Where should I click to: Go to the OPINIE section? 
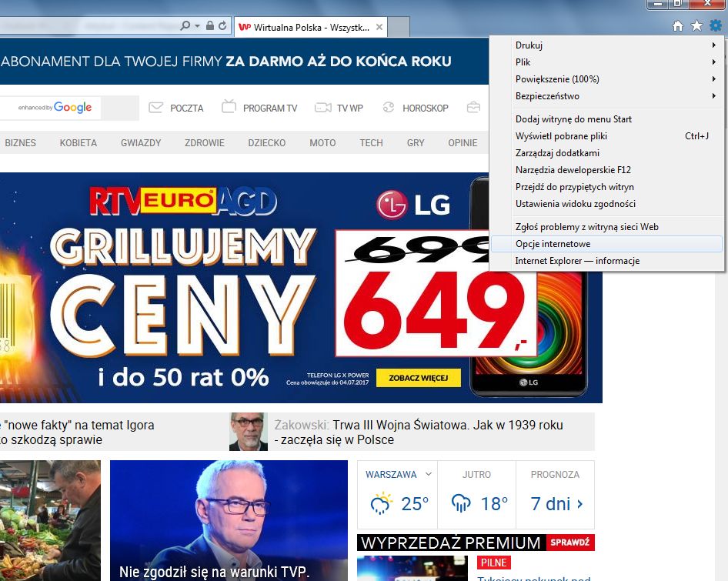463,142
